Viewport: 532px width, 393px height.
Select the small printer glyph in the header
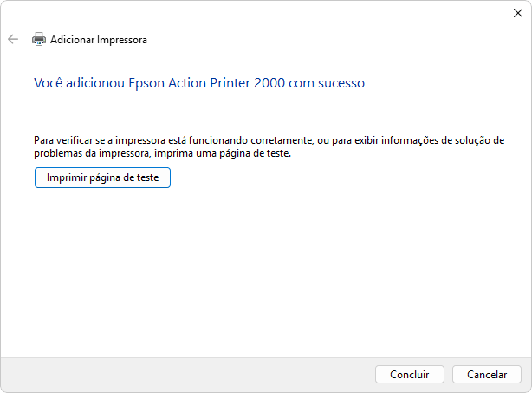(x=39, y=39)
